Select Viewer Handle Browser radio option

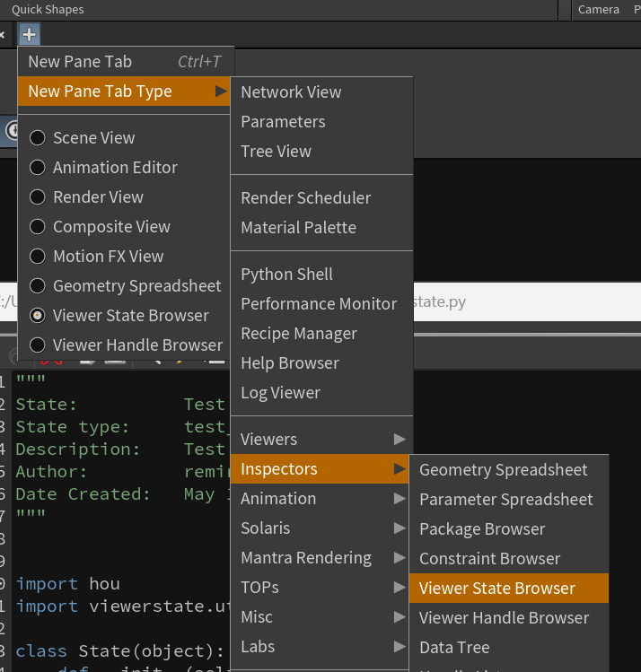click(125, 345)
